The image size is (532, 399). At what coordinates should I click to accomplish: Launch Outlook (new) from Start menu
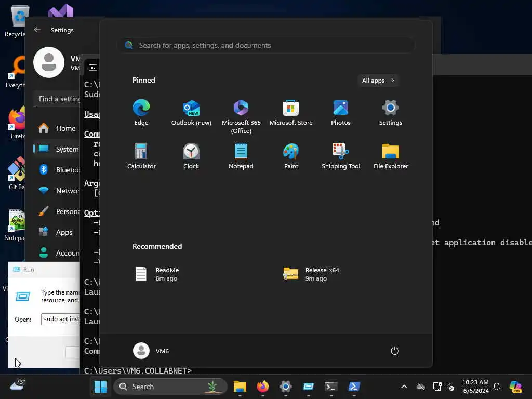[x=191, y=113]
